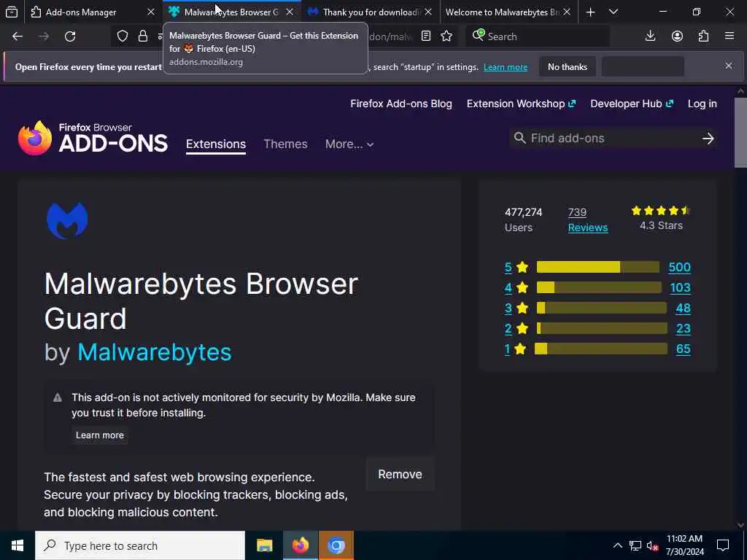Click the Firefox Browser ADD-ONS logo
The height and width of the screenshot is (560, 747).
[x=93, y=138]
